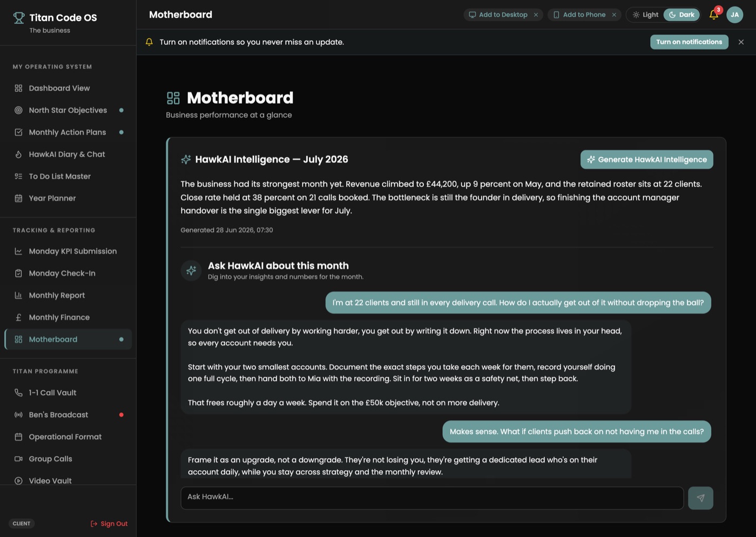Click Add to Desktop button
This screenshot has height=537, width=756.
pos(498,15)
